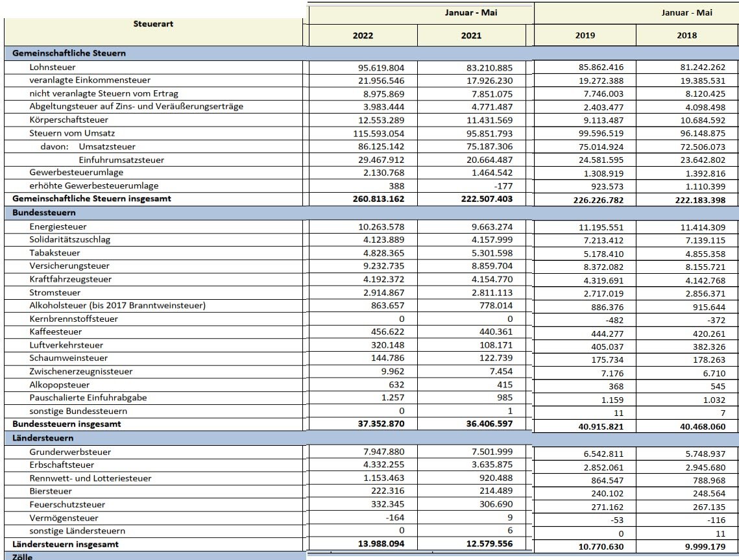Select the Einfuhrumsatzsteuer row label
Image resolution: width=739 pixels, height=560 pixels.
click(x=121, y=160)
